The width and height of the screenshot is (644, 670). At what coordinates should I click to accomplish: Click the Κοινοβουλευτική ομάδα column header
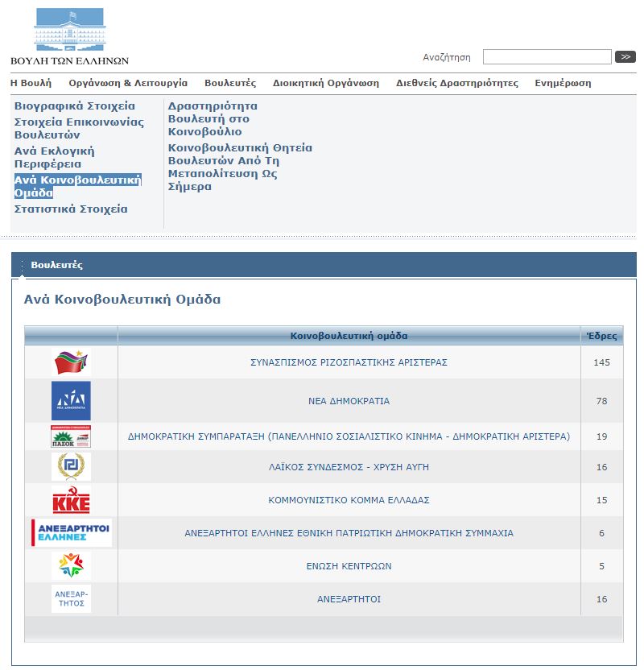pos(349,336)
